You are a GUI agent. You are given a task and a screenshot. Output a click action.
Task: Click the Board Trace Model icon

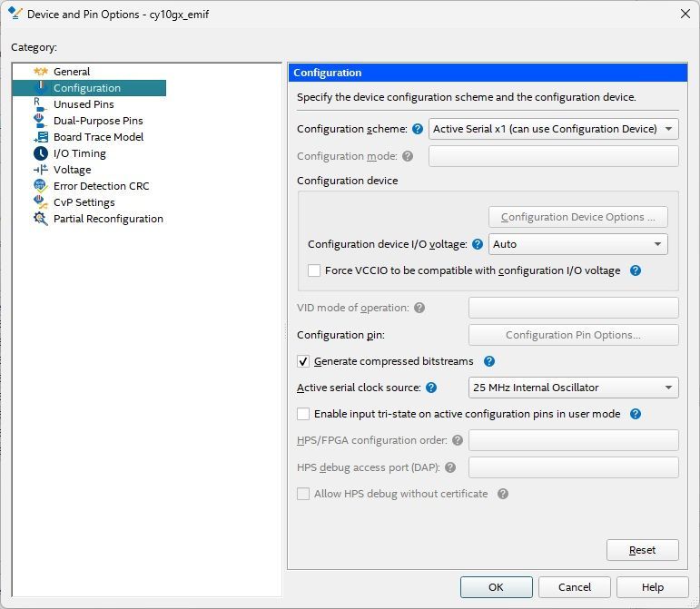click(41, 137)
